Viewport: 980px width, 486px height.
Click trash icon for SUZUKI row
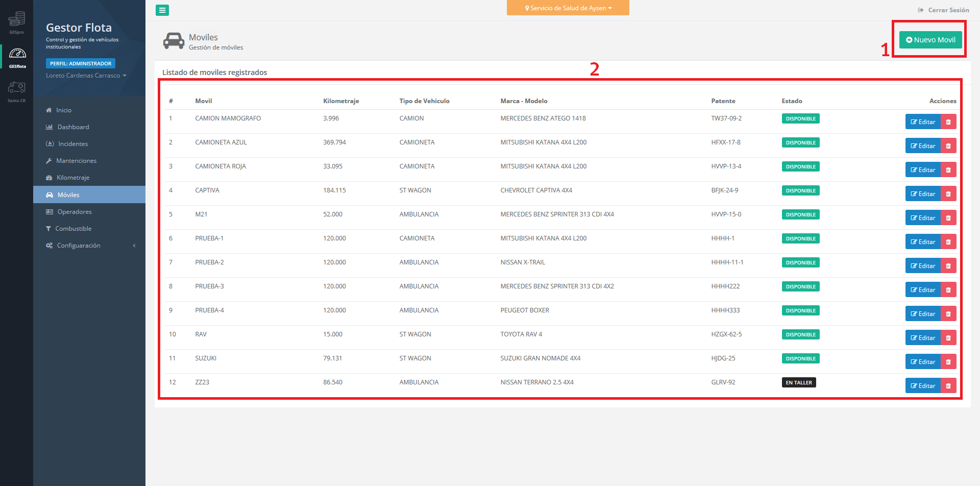tap(948, 362)
